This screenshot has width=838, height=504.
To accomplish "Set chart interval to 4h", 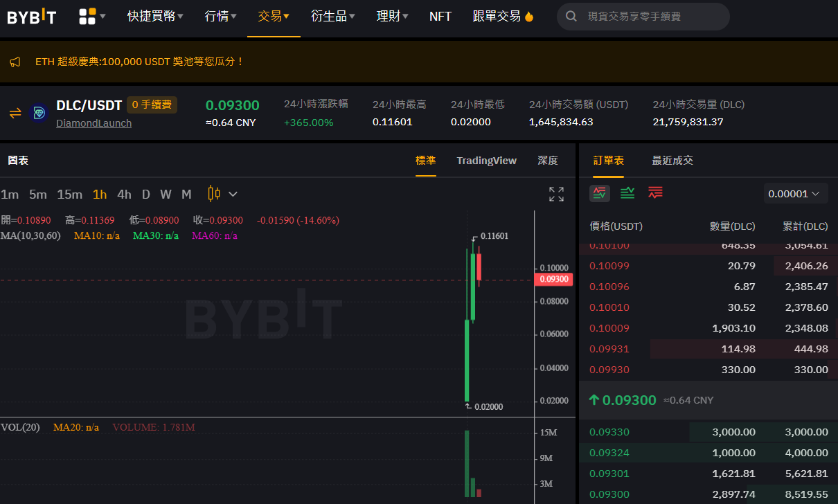I will [x=124, y=195].
